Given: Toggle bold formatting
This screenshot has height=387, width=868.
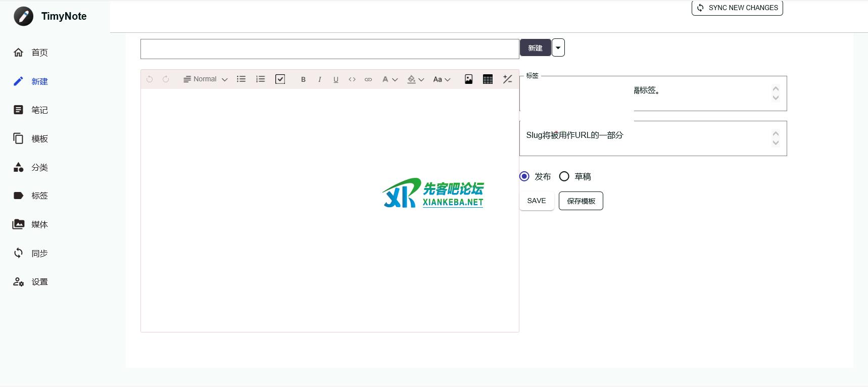Looking at the screenshot, I should point(303,79).
